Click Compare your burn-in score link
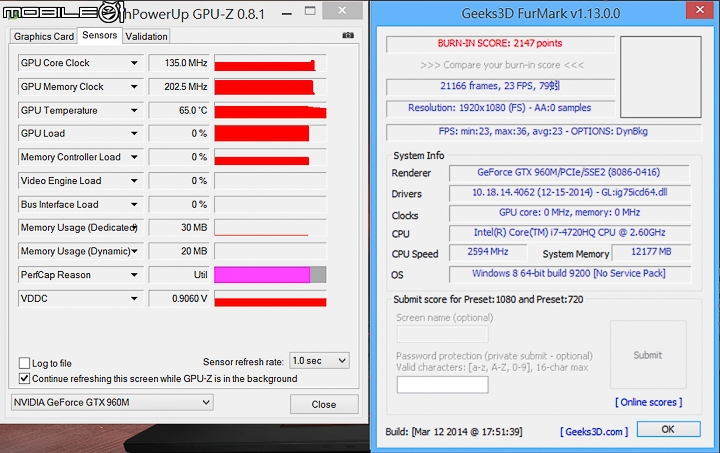The width and height of the screenshot is (720, 453). coord(501,65)
